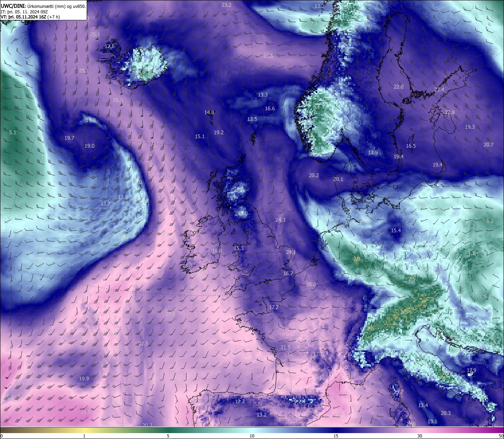Click the 19.7 value over the Atlantic
The width and height of the screenshot is (504, 439).
[69, 138]
